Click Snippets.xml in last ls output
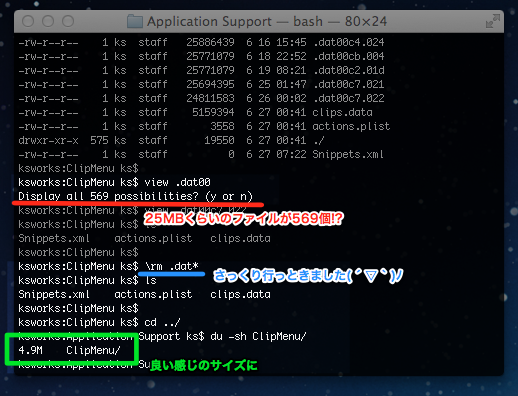This screenshot has width=518, height=396. coord(54,294)
